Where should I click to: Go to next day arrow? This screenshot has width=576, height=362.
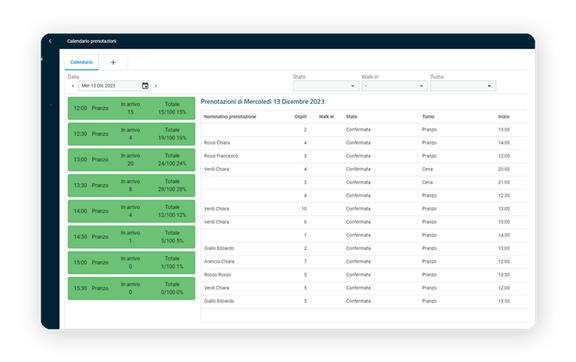[x=156, y=86]
